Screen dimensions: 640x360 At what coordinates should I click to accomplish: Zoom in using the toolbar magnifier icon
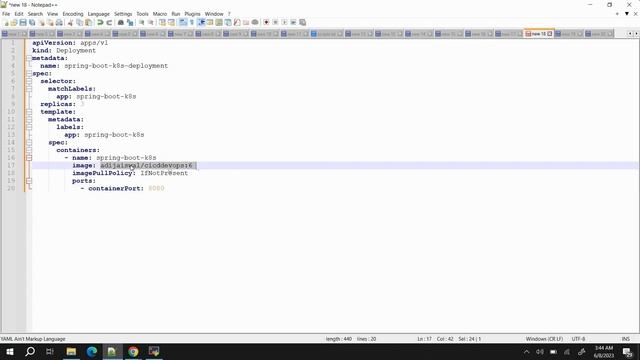142,22
